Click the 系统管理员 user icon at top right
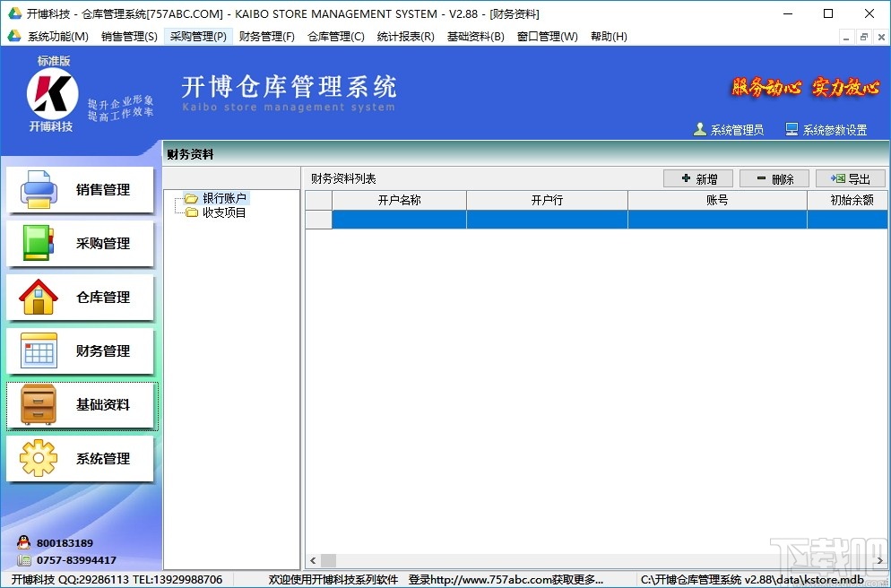Image resolution: width=891 pixels, height=588 pixels. [x=700, y=128]
